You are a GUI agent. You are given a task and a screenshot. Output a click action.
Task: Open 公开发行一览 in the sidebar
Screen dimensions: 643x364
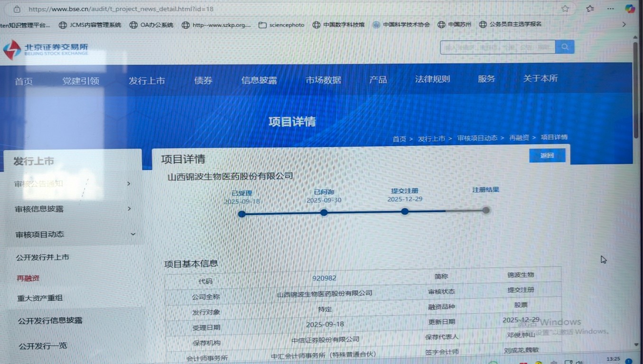pyautogui.click(x=43, y=346)
